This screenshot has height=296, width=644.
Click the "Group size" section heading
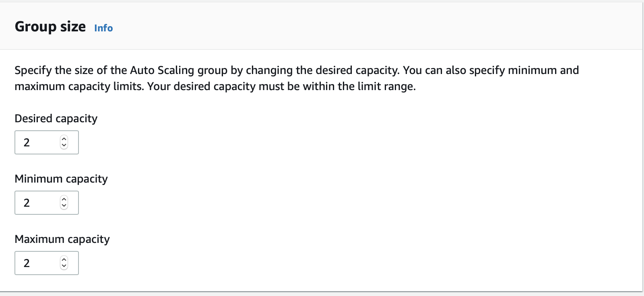tap(50, 27)
